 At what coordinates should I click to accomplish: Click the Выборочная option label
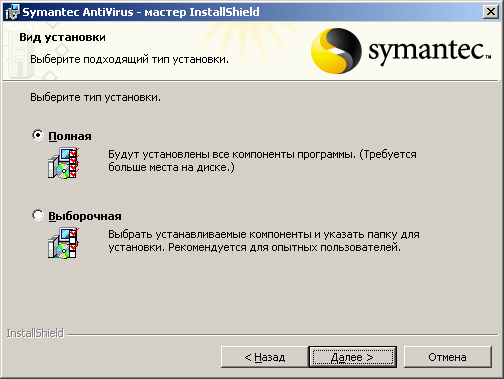click(85, 216)
